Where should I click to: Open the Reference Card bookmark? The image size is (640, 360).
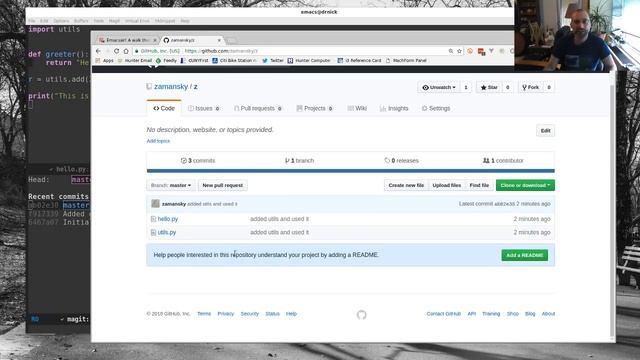[359, 60]
